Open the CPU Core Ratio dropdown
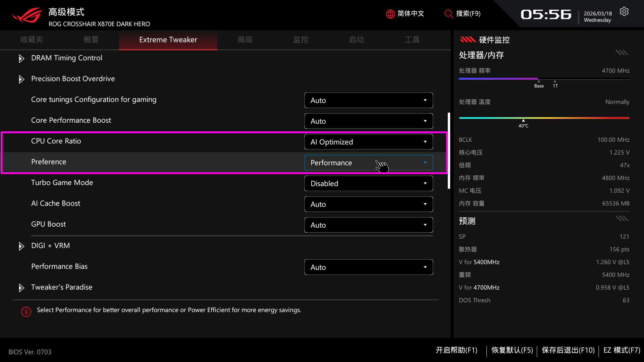This screenshot has width=644, height=362. pos(368,142)
